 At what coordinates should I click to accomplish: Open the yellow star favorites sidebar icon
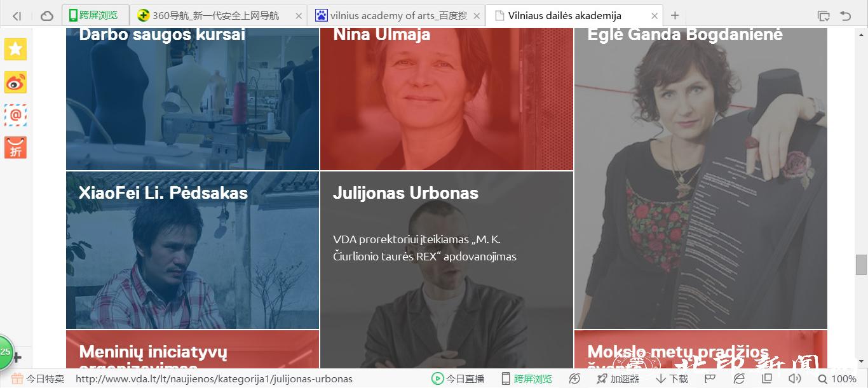point(15,50)
